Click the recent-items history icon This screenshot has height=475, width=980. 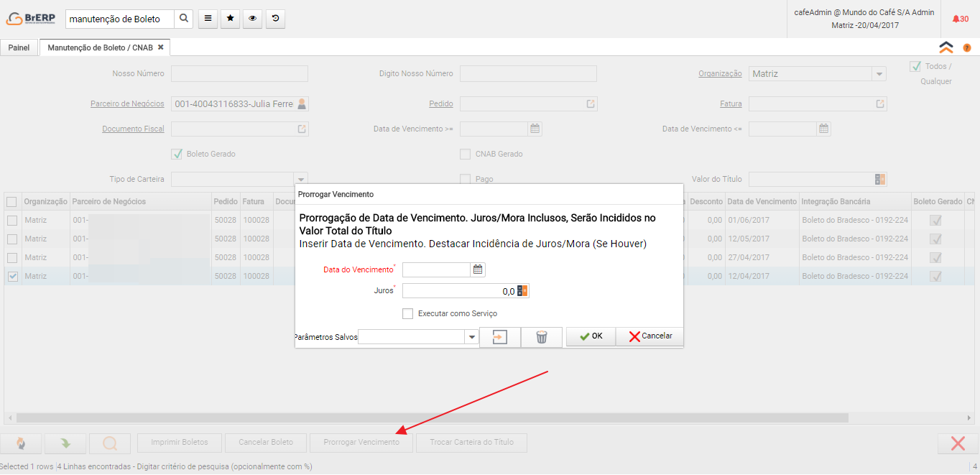tap(275, 19)
